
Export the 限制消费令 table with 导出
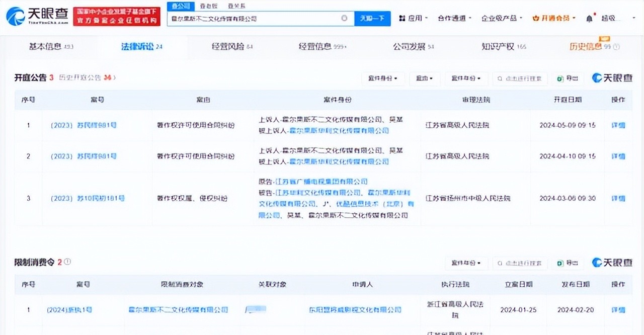[x=568, y=263]
